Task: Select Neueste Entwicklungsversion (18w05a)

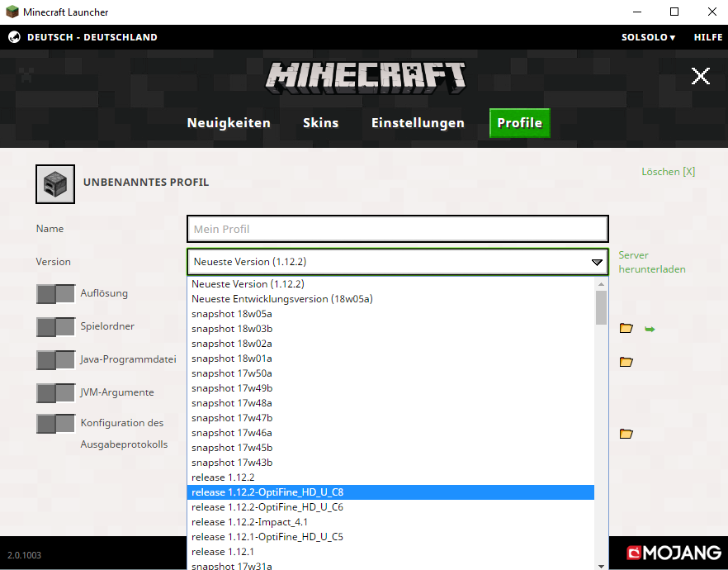Action: coord(390,299)
